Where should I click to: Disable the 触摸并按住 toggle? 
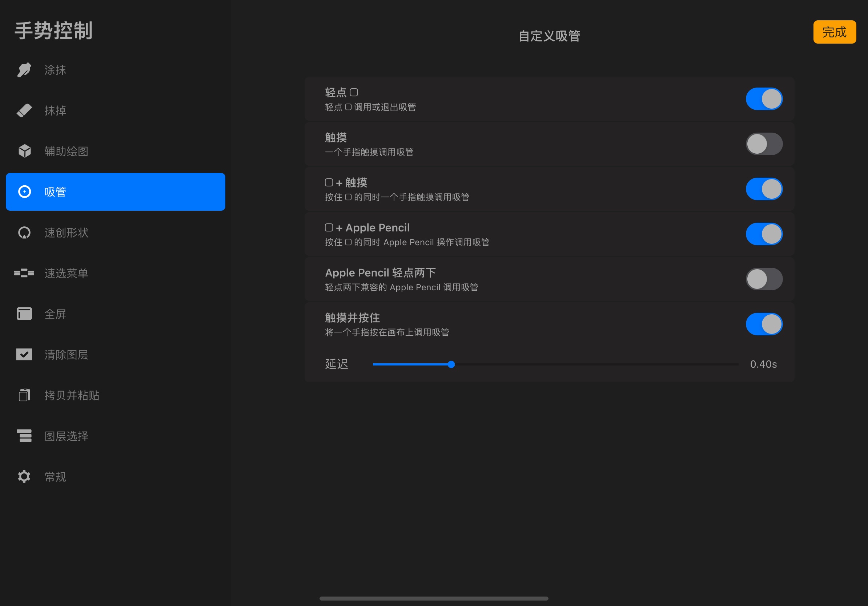point(764,324)
